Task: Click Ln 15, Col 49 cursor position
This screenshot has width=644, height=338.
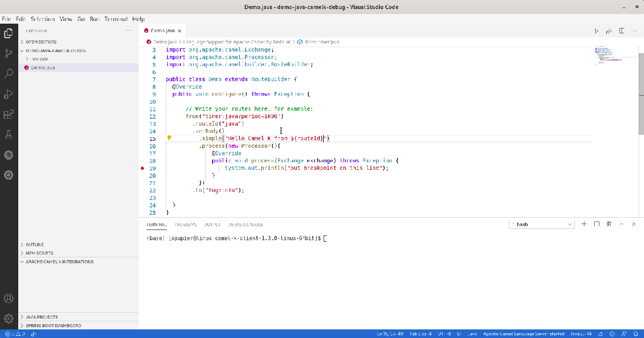Action: [x=390, y=334]
